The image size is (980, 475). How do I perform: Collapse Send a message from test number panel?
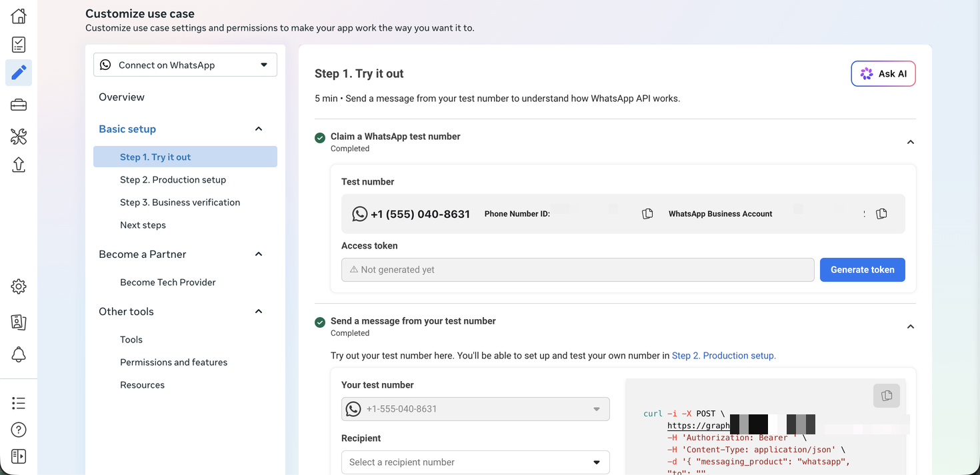(x=910, y=326)
